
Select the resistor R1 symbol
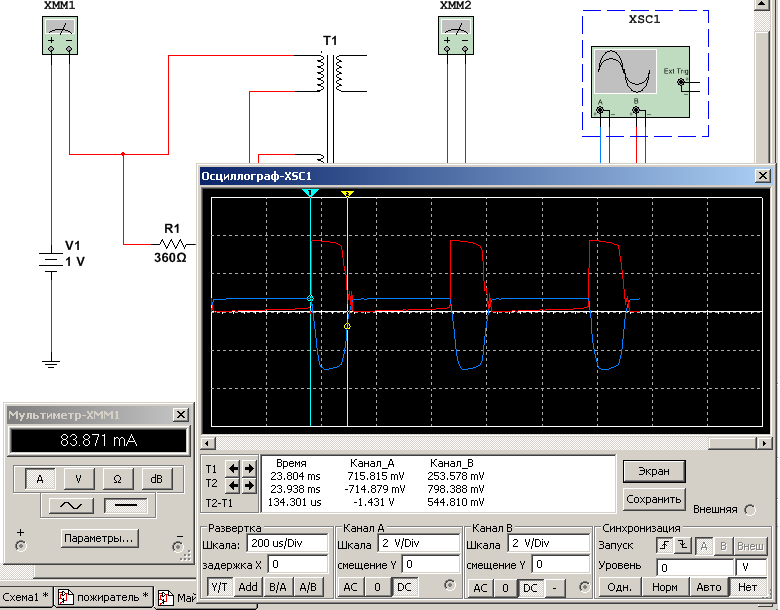coord(175,243)
